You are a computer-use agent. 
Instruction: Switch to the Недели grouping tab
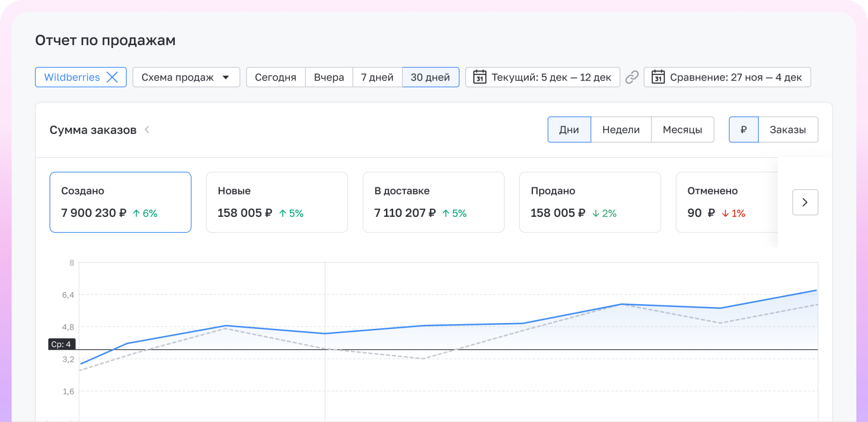[620, 130]
